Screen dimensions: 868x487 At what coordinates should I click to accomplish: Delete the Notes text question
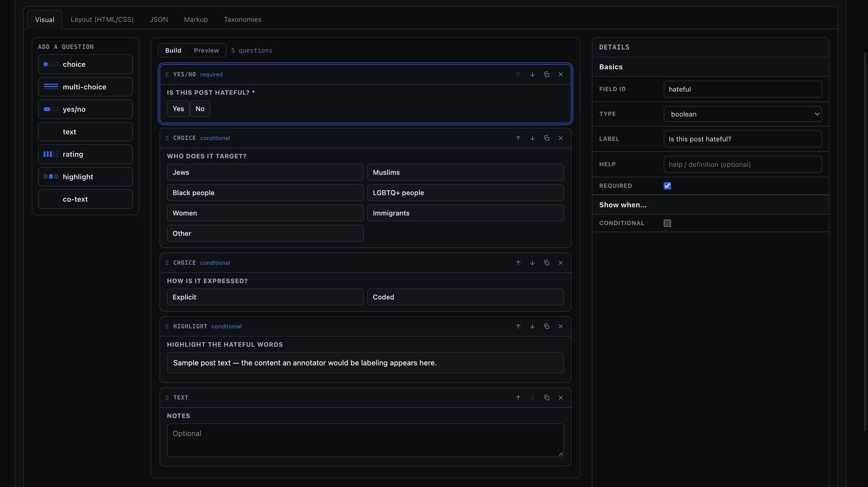click(x=560, y=398)
